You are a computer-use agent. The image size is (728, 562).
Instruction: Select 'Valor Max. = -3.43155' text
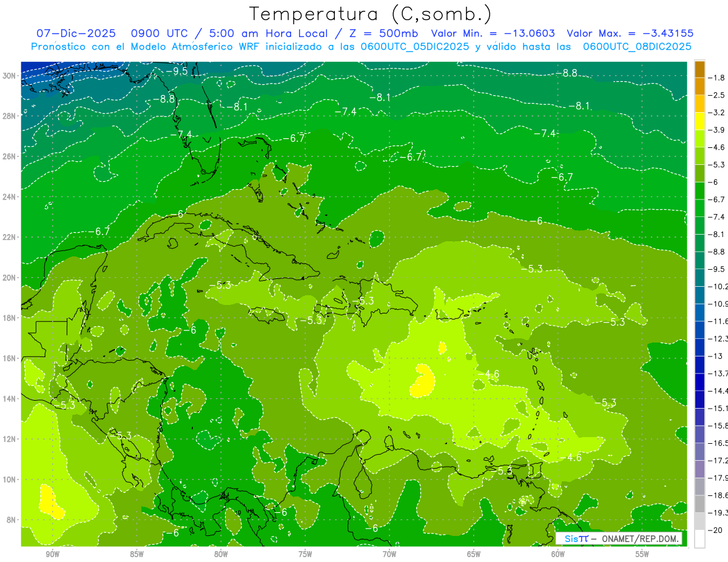point(630,33)
